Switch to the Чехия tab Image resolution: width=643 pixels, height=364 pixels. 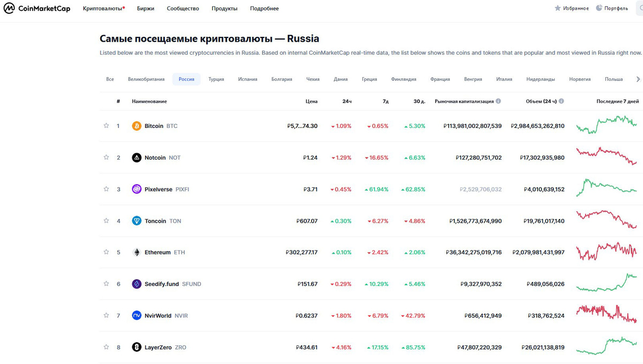click(313, 79)
